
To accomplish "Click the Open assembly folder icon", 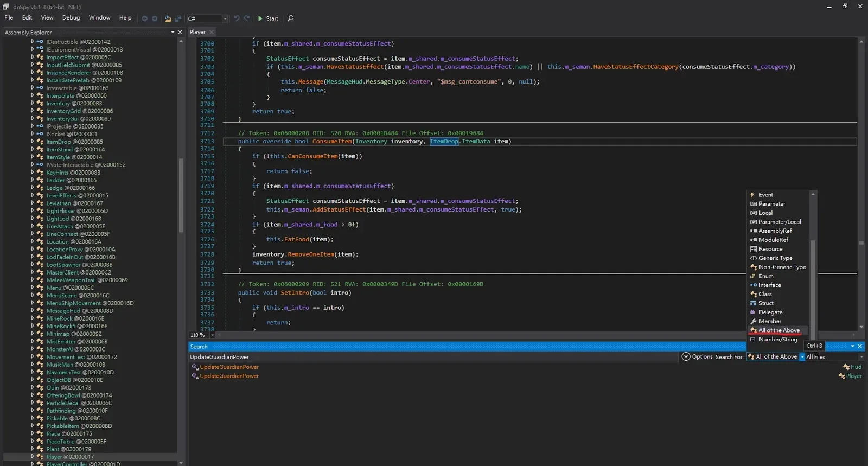I will (168, 18).
